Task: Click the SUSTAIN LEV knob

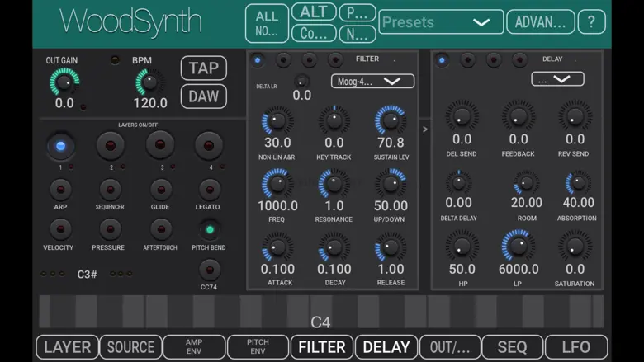Action: [x=391, y=120]
